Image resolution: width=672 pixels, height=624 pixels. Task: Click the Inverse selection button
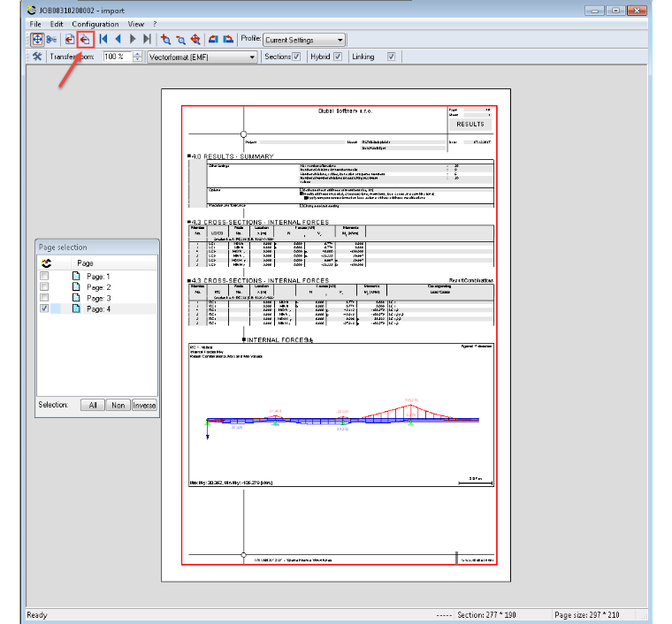[144, 405]
